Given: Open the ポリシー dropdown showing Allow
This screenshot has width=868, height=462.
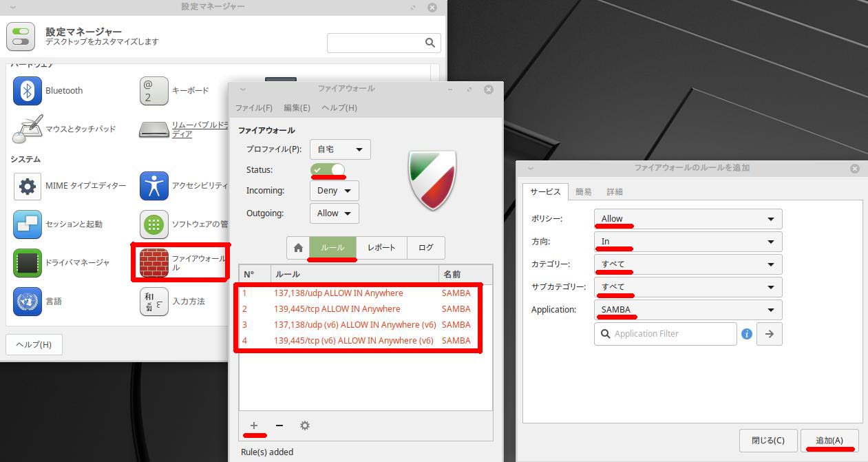Looking at the screenshot, I should pyautogui.click(x=688, y=219).
